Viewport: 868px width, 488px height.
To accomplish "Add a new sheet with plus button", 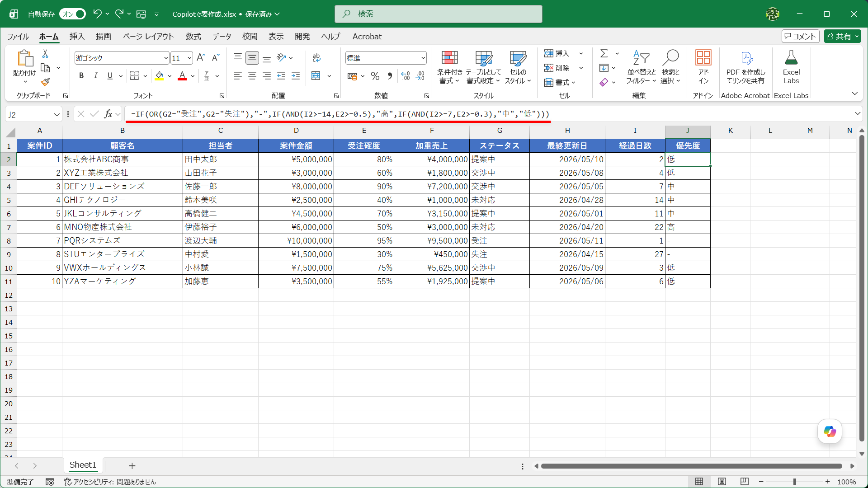I will [132, 465].
